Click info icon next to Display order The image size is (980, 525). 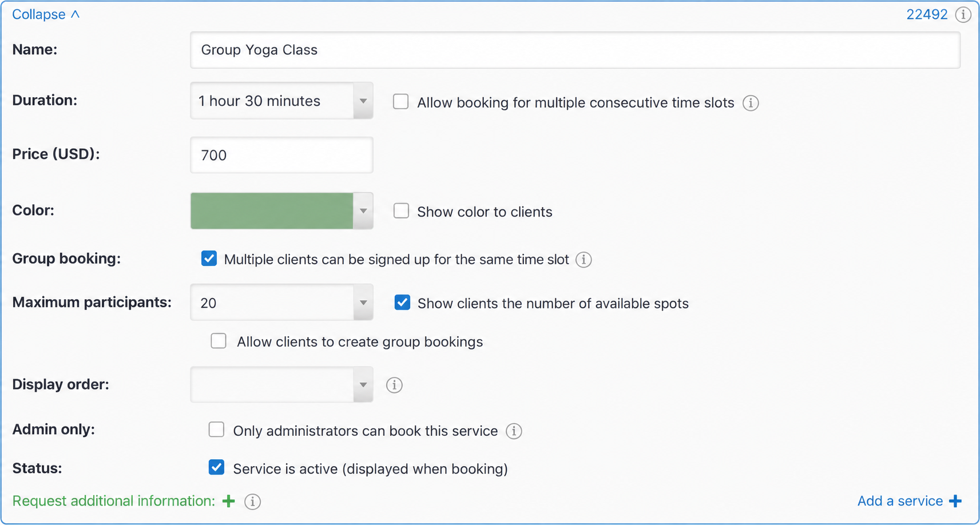tap(394, 385)
